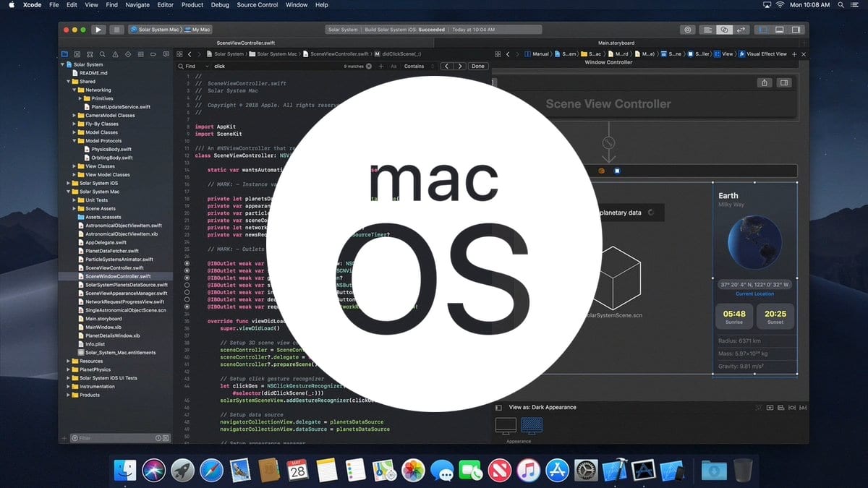Switch to the Assistant editor
Screen dimensions: 868x488
click(x=725, y=30)
